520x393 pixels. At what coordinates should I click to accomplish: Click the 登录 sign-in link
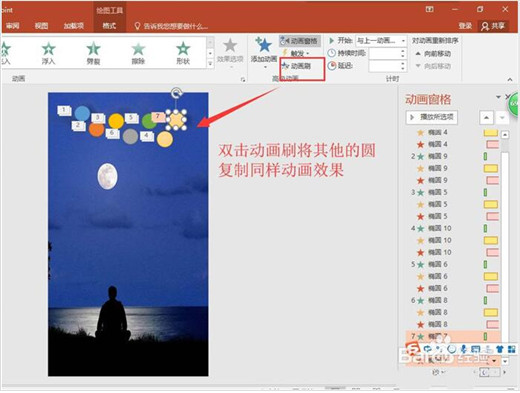click(465, 26)
